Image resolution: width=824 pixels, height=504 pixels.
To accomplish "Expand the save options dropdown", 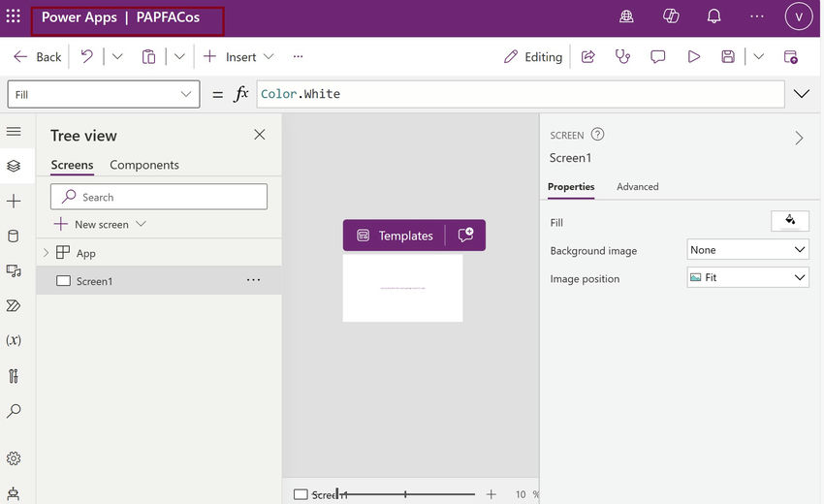I will [x=758, y=56].
